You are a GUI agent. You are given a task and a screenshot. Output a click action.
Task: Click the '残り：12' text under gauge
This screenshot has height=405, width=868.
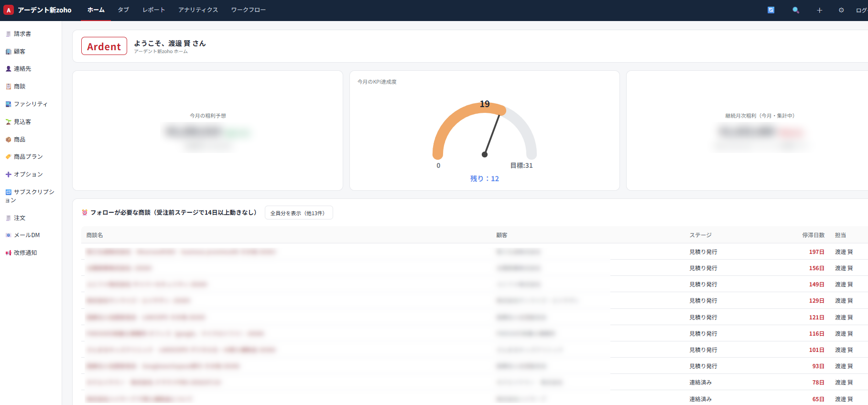(485, 179)
